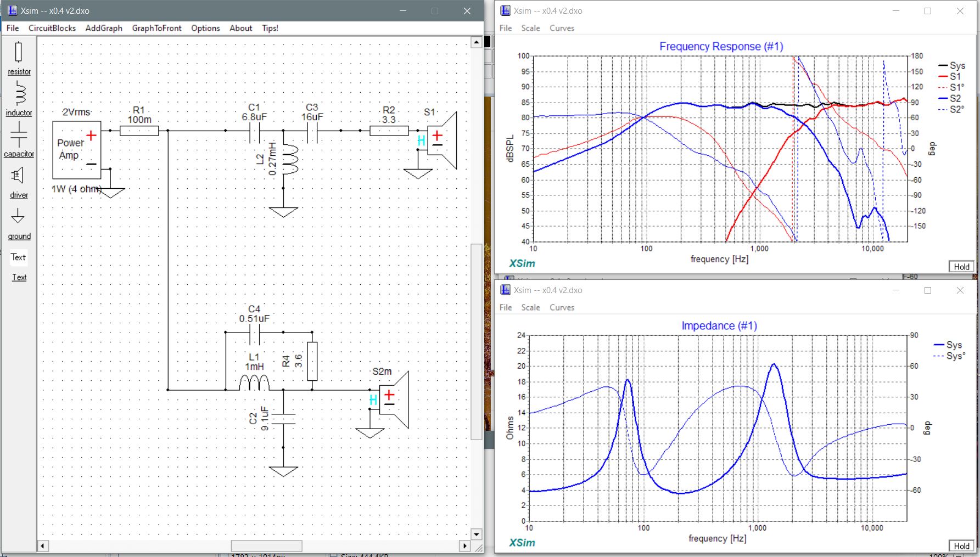Select inductor L1 1mH symbol
980x557 pixels.
[254, 382]
